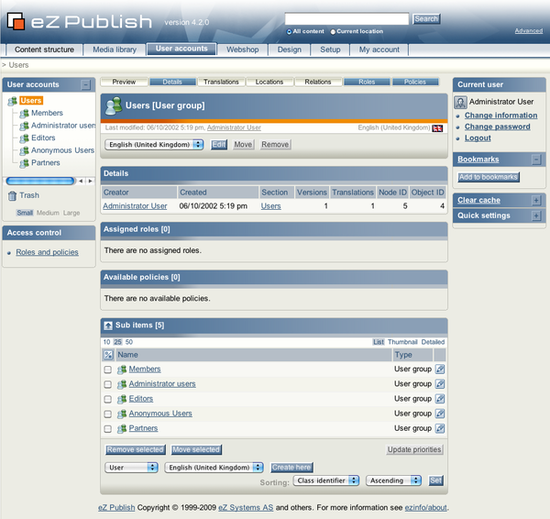Image resolution: width=550 pixels, height=519 pixels.
Task: Click the UK flag icon
Action: point(437,128)
